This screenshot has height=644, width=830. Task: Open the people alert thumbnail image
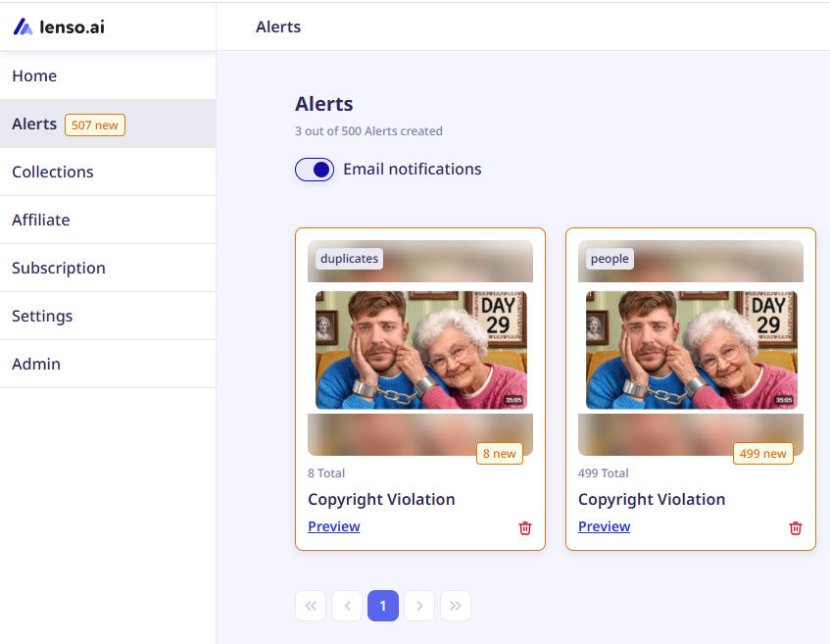click(691, 350)
